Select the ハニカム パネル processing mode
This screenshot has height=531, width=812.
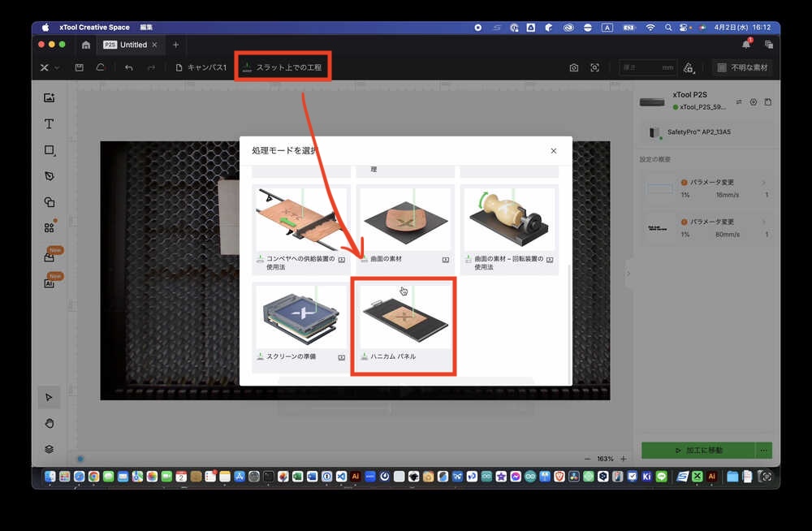[404, 325]
